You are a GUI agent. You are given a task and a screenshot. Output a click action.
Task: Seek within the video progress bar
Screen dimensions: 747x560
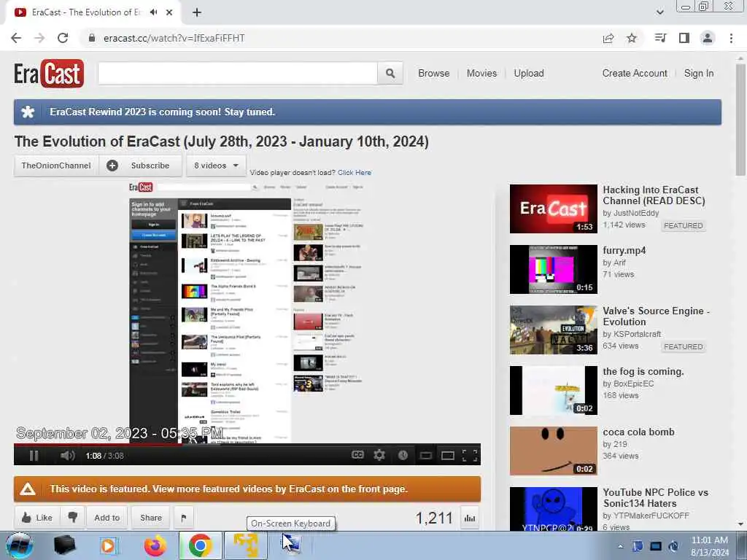point(247,445)
